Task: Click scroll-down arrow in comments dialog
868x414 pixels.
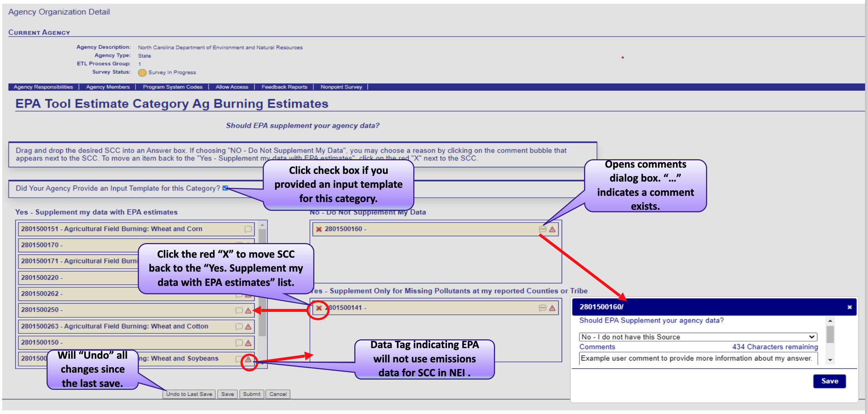Action: (830, 360)
